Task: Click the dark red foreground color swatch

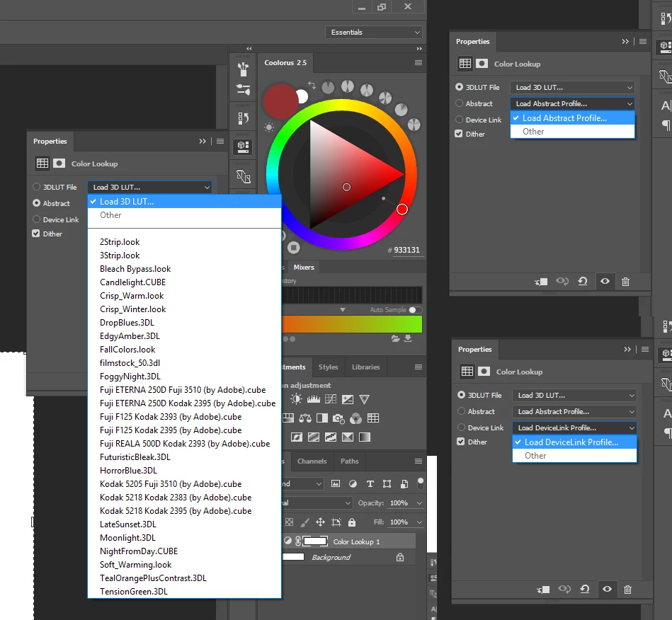Action: point(280,101)
